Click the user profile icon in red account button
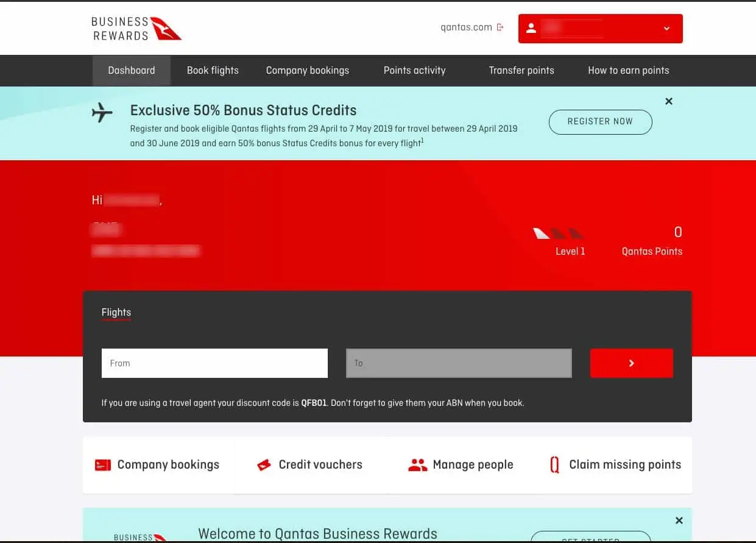Viewport: 756px width, 543px height. [x=531, y=28]
